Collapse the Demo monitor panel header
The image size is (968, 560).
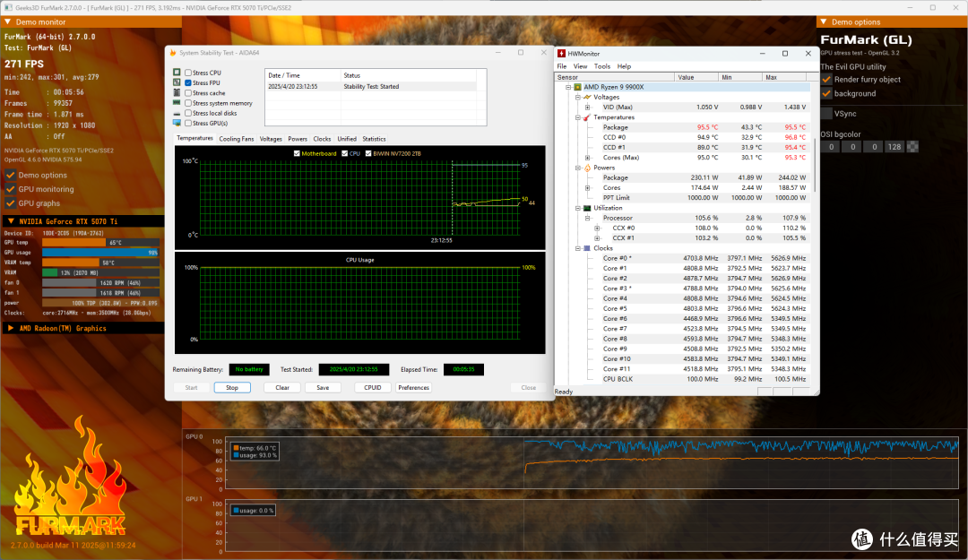[8, 22]
